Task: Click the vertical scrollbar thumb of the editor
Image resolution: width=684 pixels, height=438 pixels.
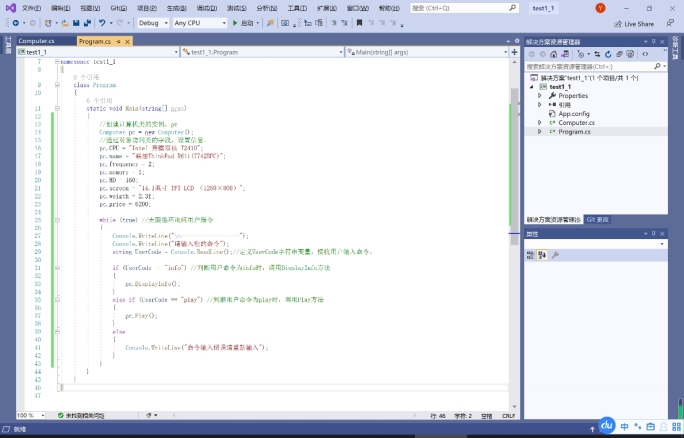Action: (x=514, y=166)
